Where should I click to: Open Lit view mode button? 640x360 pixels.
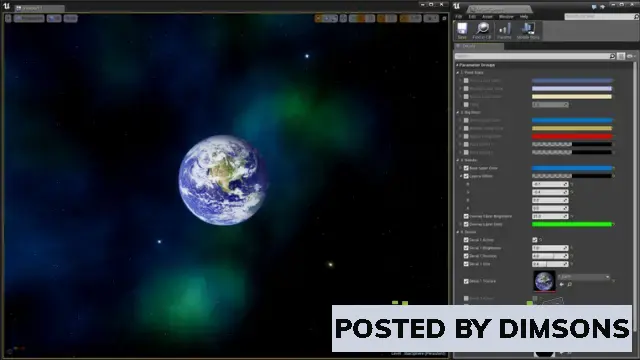tap(54, 18)
